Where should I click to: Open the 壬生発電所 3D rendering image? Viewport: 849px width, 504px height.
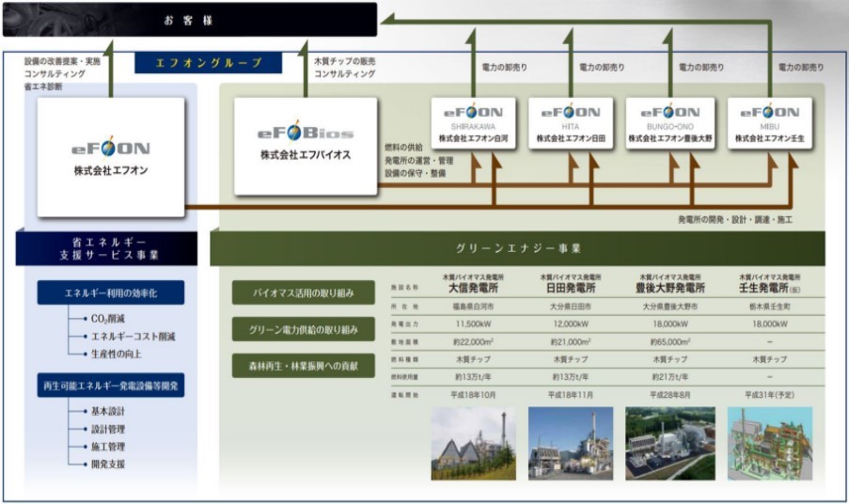[x=769, y=444]
